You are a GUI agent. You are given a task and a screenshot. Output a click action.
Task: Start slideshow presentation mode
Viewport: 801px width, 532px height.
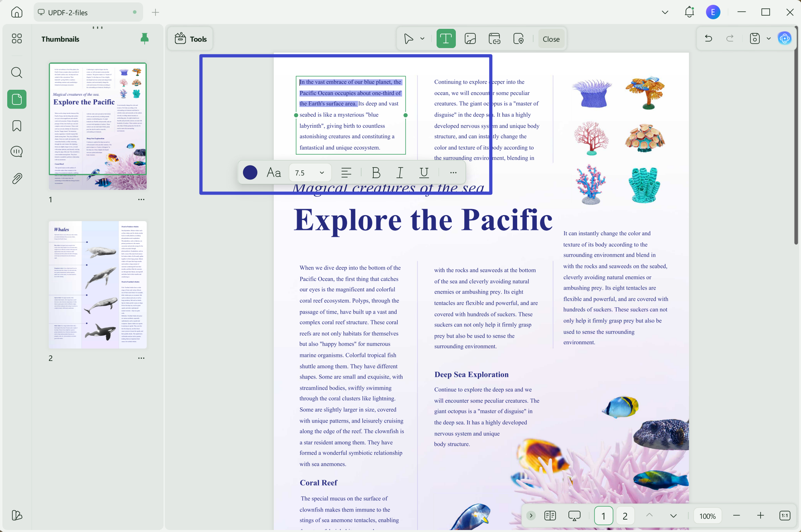(574, 516)
